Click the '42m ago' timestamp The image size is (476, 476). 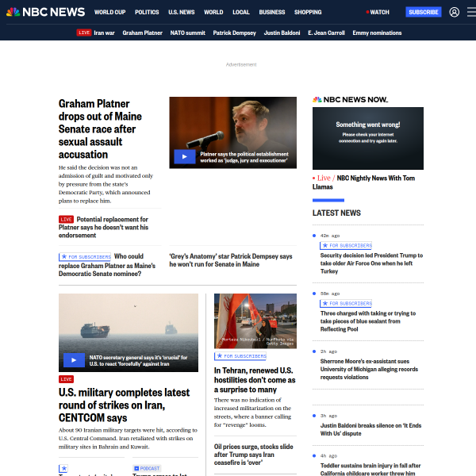click(330, 236)
